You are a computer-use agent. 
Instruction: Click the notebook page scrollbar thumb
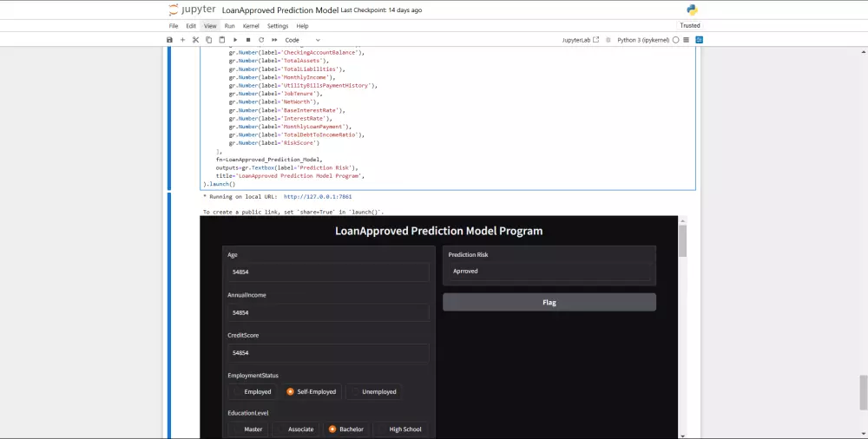coord(863,392)
